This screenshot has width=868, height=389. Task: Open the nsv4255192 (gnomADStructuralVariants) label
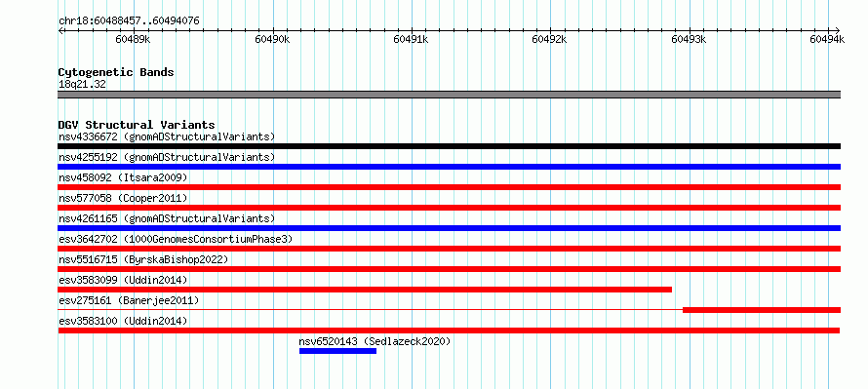167,157
